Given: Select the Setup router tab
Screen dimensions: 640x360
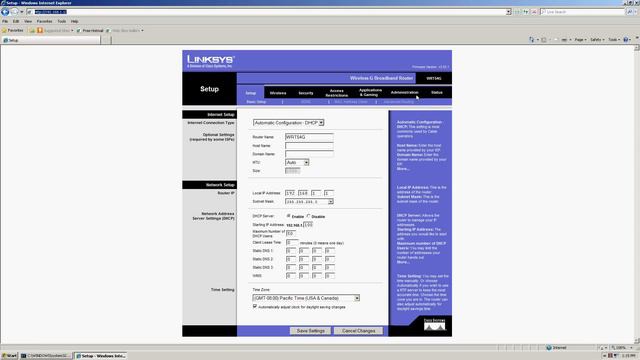Looking at the screenshot, I should (251, 93).
